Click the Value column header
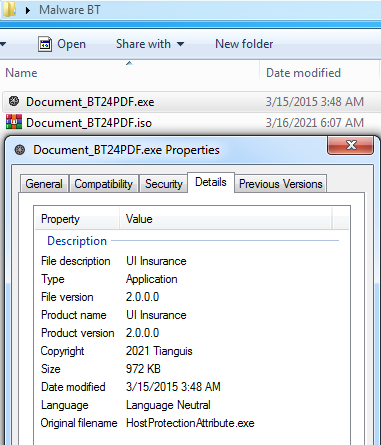Viewport: 381px width, 445px height. (x=226, y=219)
